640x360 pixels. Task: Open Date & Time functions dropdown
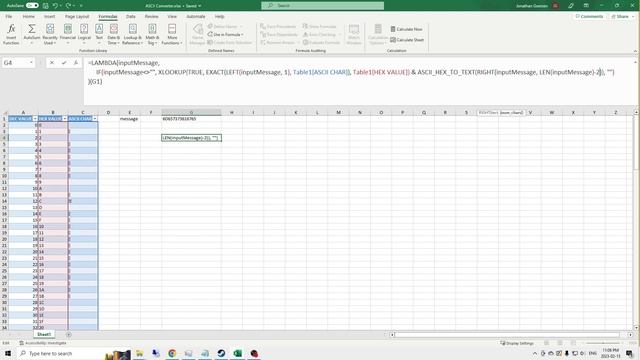pos(113,34)
